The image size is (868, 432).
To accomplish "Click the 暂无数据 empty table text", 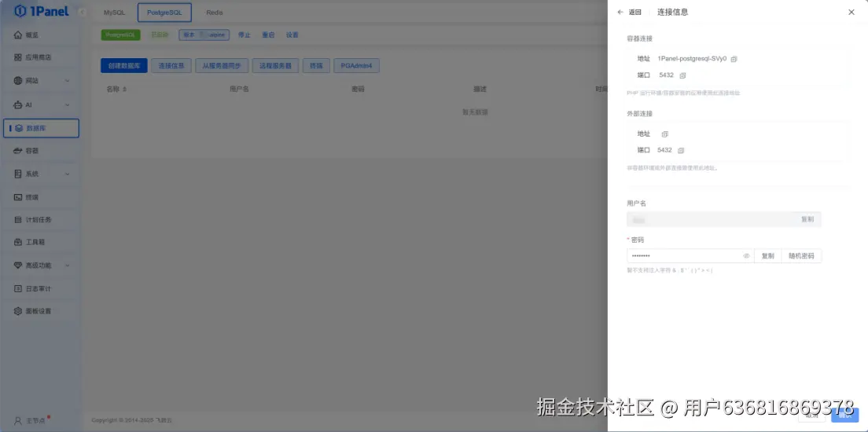I will coord(475,112).
